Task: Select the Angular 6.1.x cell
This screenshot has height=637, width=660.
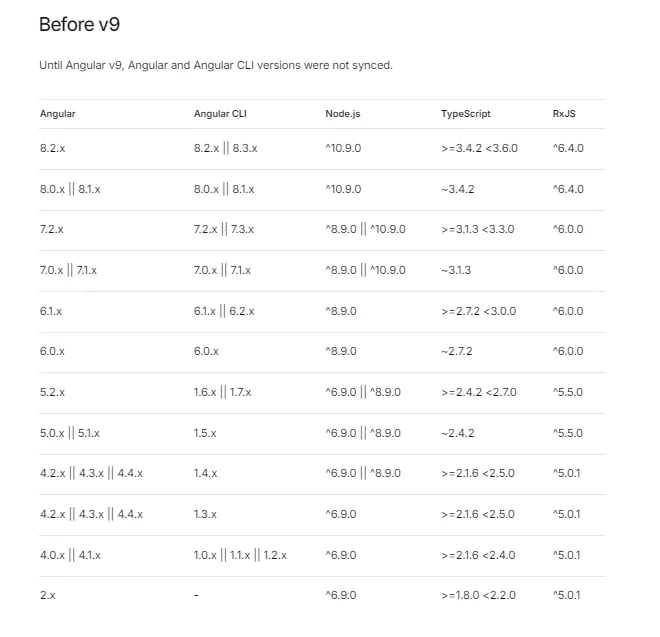Action: [x=52, y=311]
